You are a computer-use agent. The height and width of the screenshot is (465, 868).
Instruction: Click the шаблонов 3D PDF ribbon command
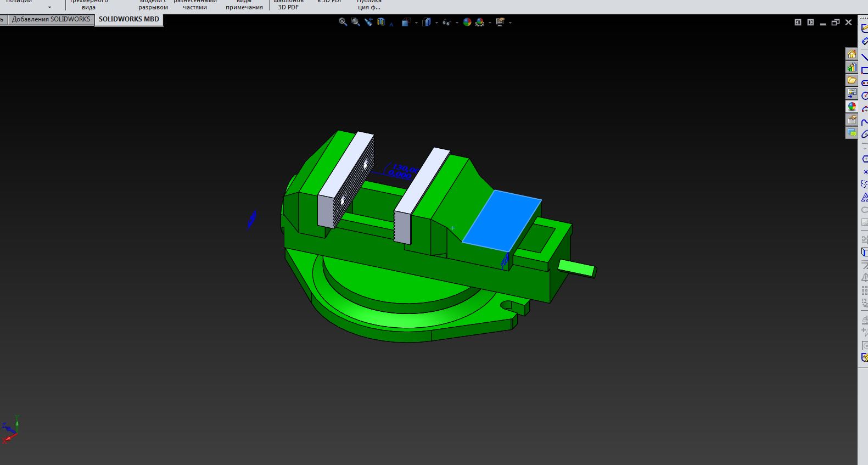click(288, 4)
